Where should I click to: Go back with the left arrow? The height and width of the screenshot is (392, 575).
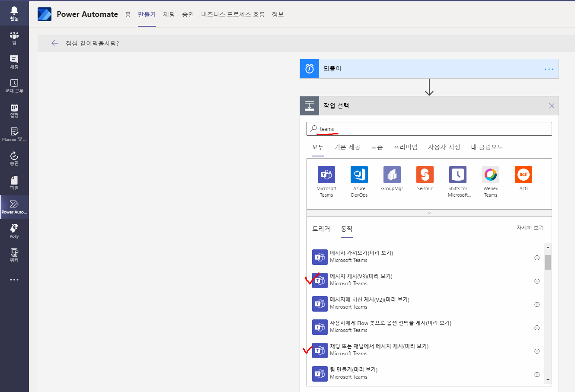(x=54, y=43)
